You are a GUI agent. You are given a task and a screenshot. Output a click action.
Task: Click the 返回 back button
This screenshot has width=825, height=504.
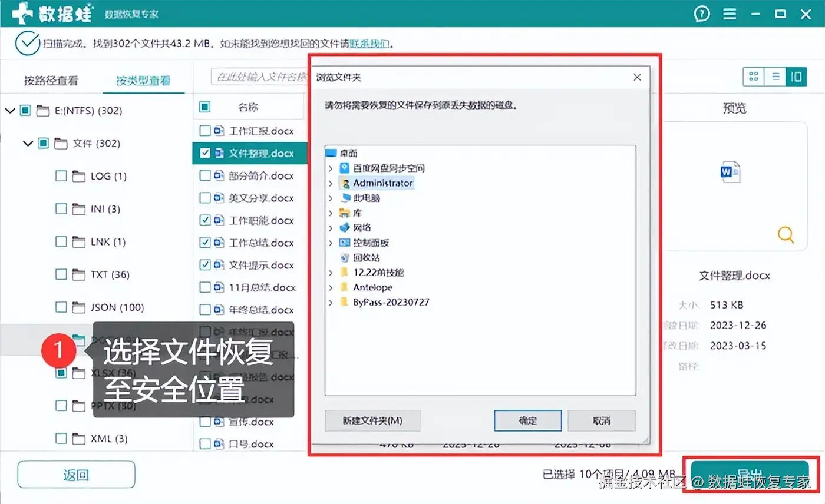point(76,475)
